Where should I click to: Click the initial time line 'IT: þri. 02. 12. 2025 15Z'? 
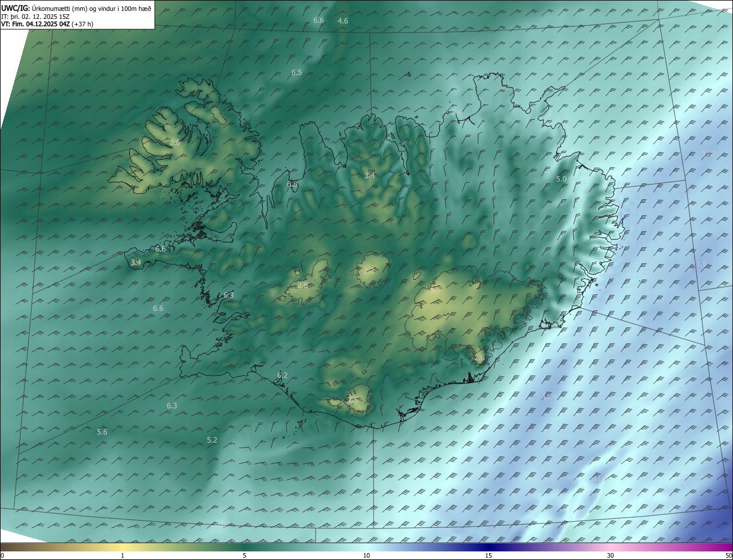[36, 16]
